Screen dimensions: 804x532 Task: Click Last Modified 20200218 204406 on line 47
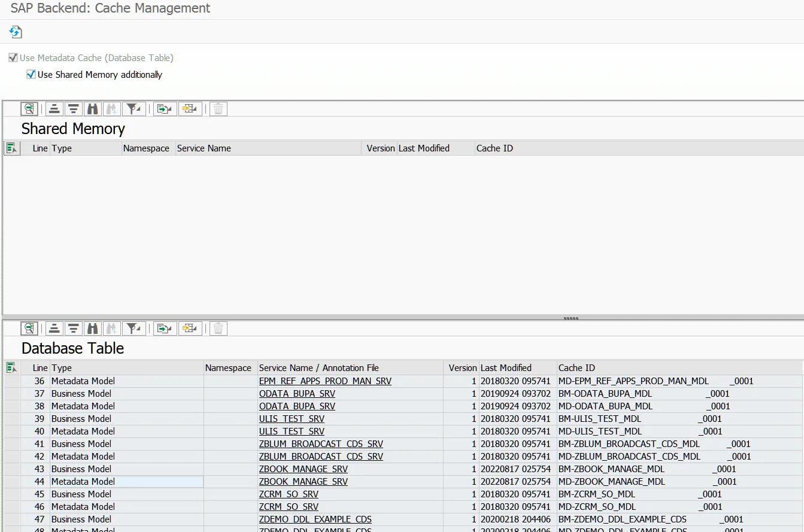point(518,519)
